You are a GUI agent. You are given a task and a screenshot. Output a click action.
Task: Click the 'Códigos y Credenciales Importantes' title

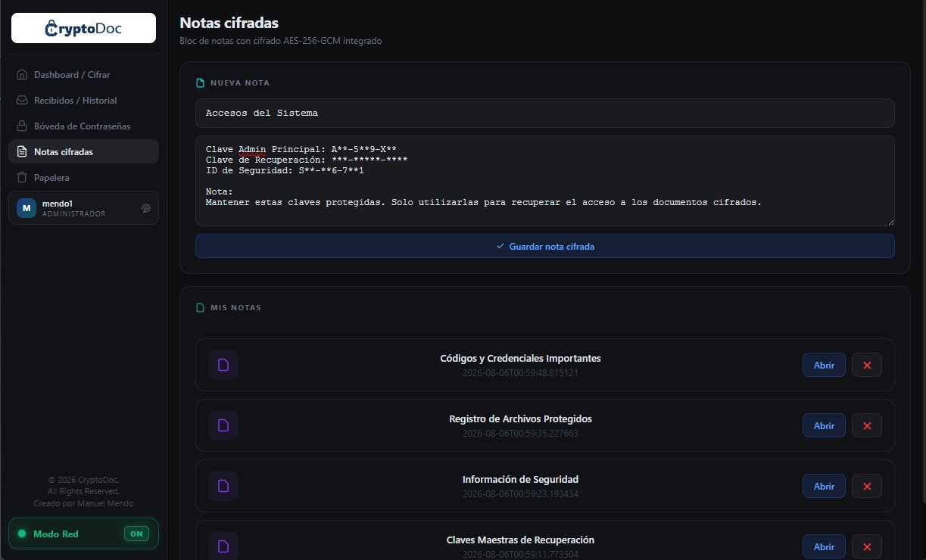click(x=521, y=358)
